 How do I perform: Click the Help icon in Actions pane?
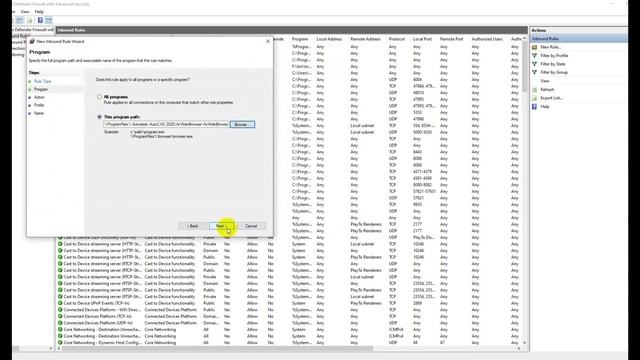pos(535,107)
